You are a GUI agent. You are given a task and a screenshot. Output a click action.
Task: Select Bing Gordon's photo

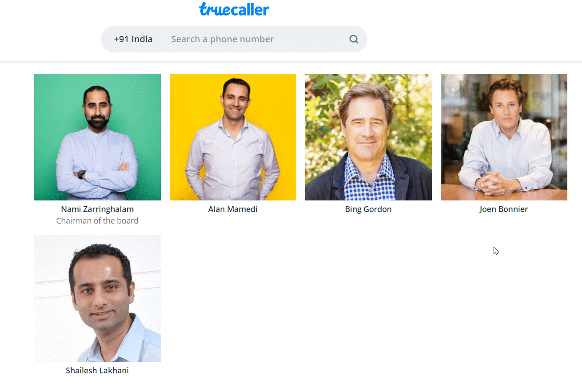368,137
